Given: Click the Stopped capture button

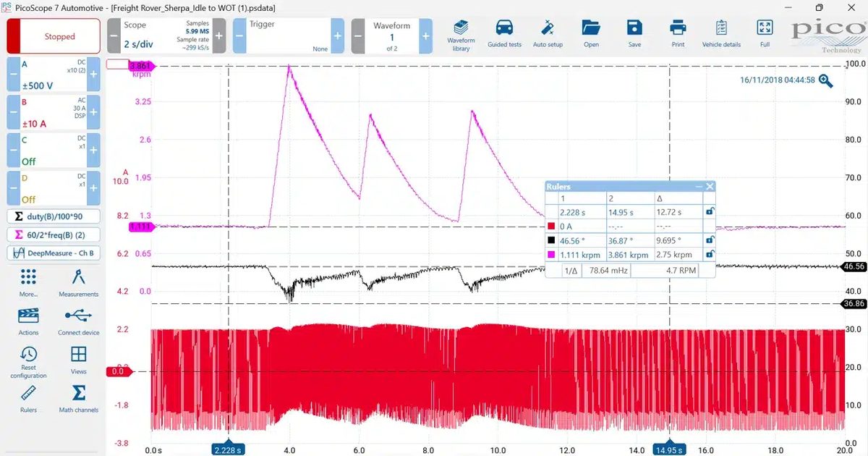Looking at the screenshot, I should (54, 36).
